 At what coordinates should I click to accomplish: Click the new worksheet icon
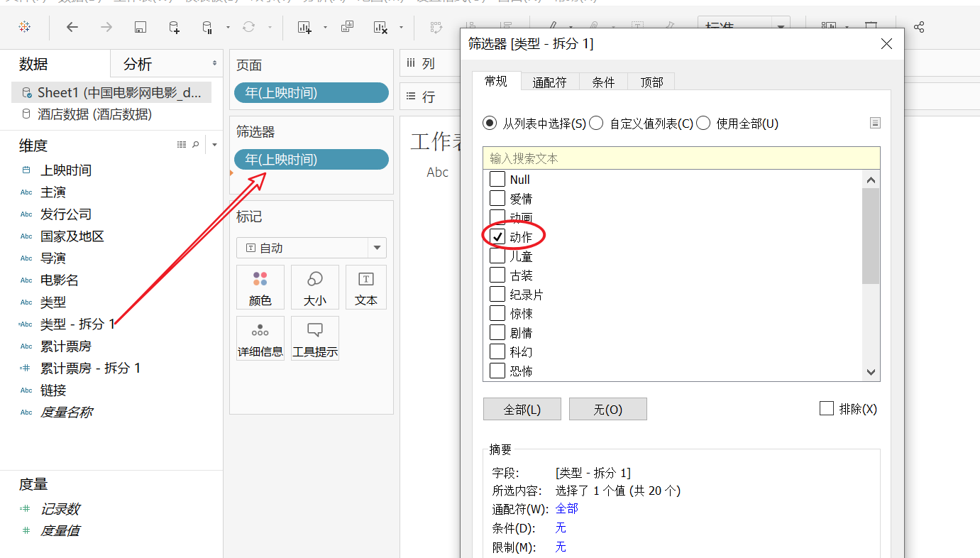[x=304, y=27]
